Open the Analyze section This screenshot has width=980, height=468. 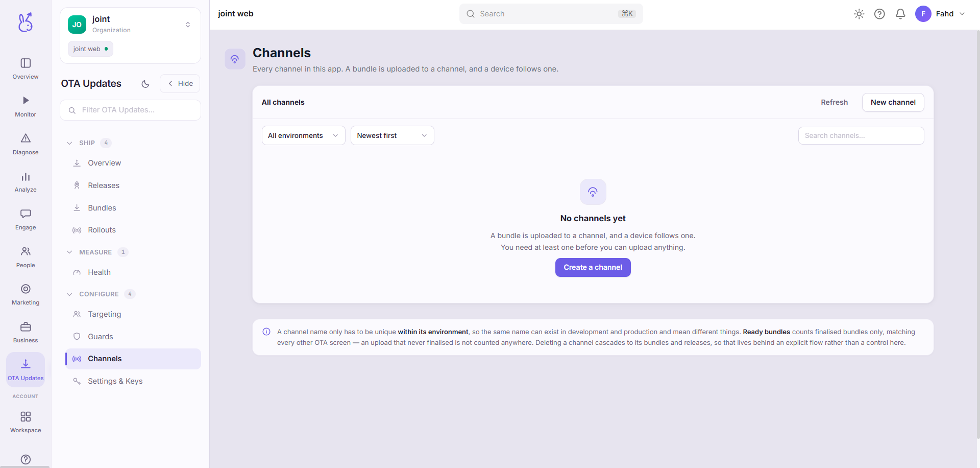click(x=26, y=182)
